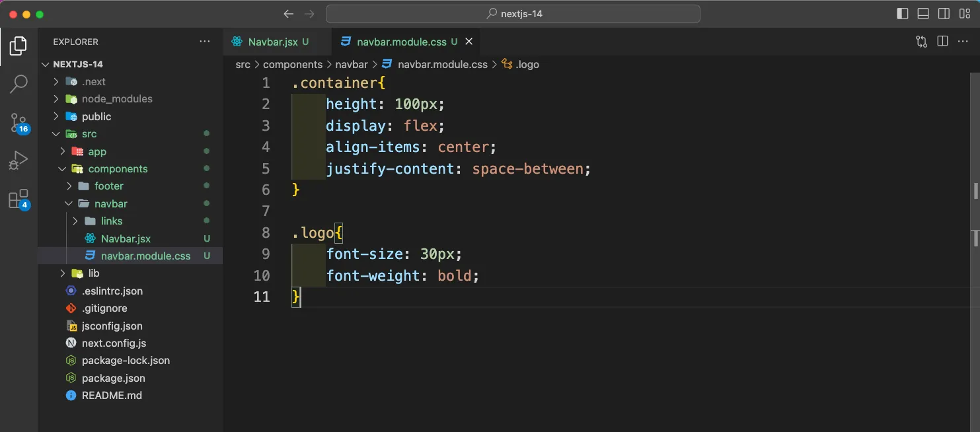The height and width of the screenshot is (432, 980).
Task: Open Explorer more actions ellipsis menu
Action: pos(205,42)
